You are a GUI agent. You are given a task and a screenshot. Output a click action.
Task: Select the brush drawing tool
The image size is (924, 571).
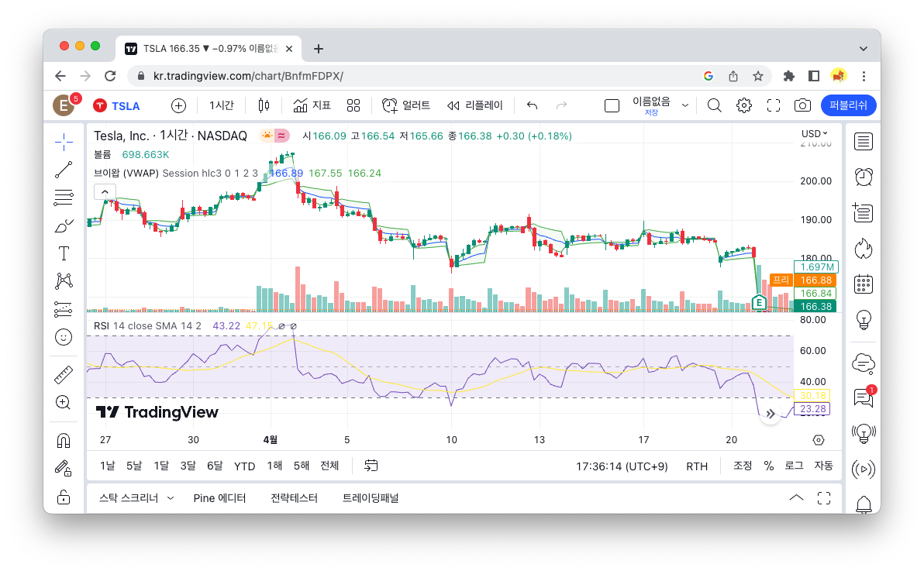(x=64, y=225)
